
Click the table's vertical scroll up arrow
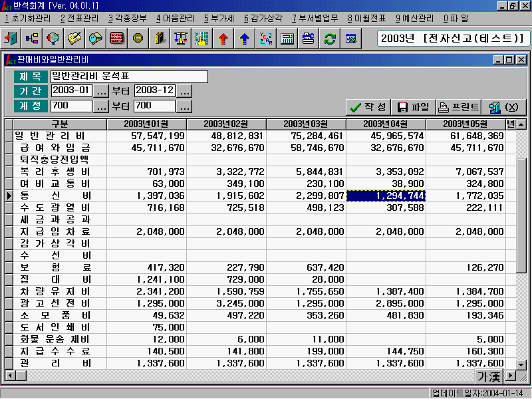[521, 124]
